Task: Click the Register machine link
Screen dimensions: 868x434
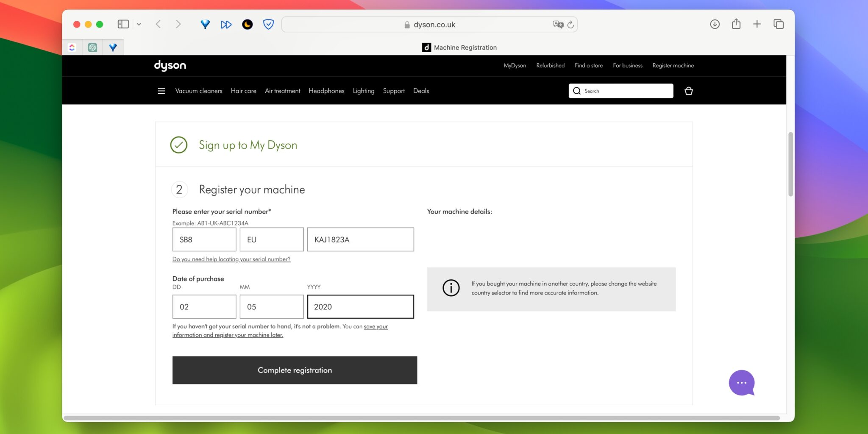Action: tap(673, 65)
